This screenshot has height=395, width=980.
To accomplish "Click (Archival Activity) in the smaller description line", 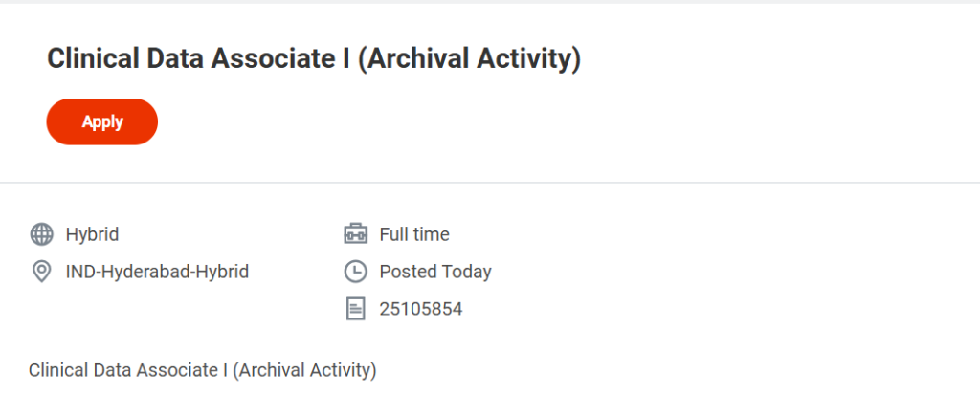I will pos(303,369).
